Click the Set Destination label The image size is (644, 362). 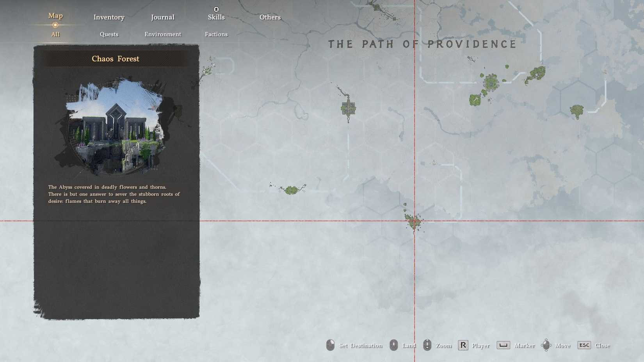pyautogui.click(x=360, y=345)
